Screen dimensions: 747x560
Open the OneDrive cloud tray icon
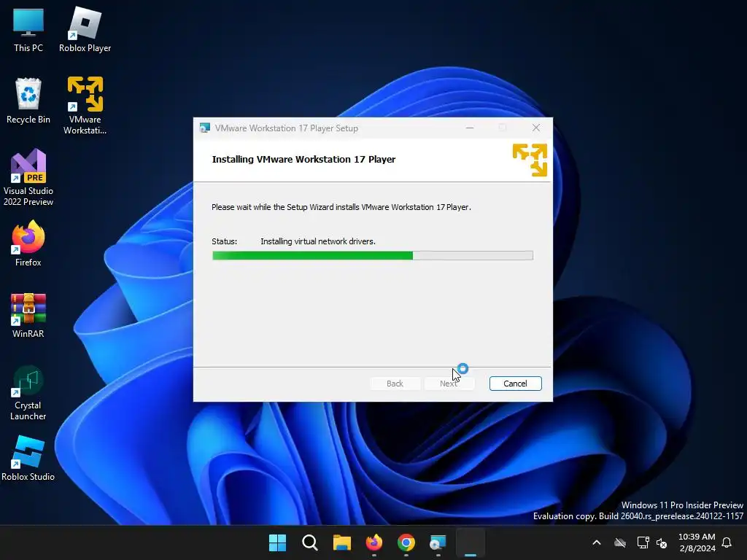tap(620, 542)
